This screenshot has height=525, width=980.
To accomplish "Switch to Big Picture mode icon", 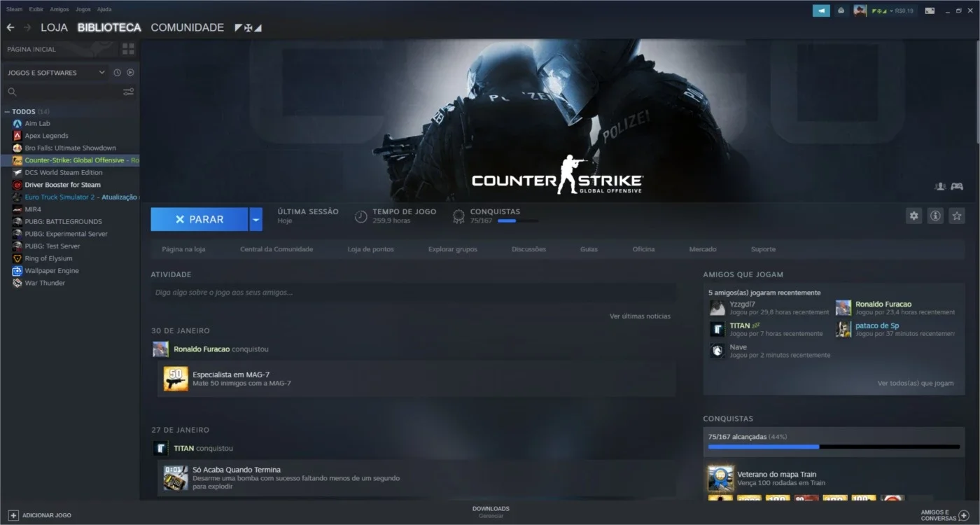I will click(930, 10).
